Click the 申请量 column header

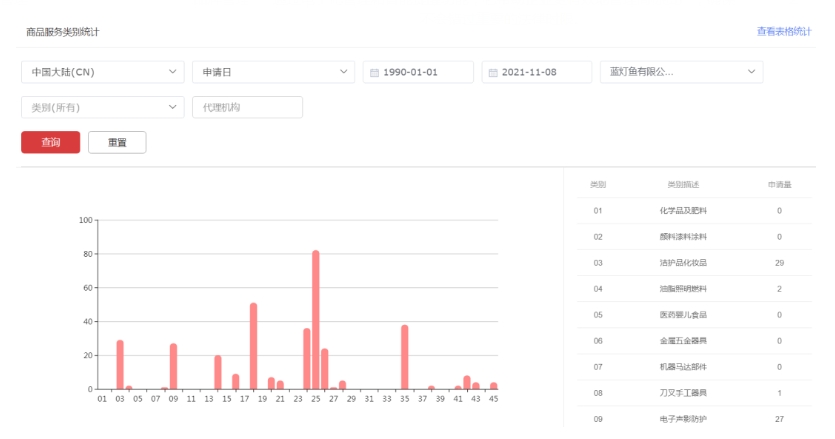779,185
